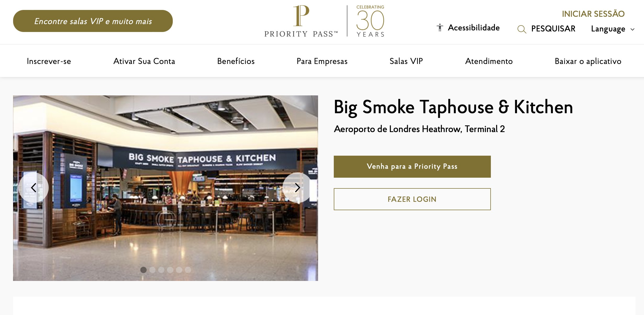Click the FAZER LOGIN button
This screenshot has width=644, height=315.
412,199
